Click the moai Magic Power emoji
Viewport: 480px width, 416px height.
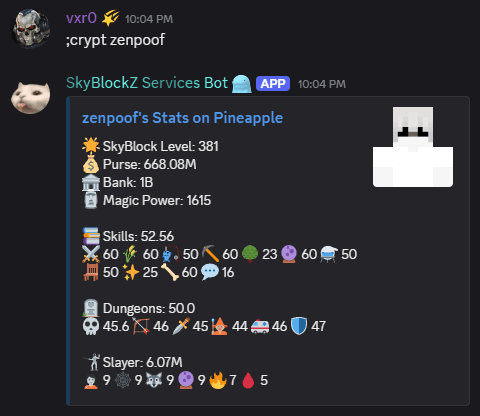tap(91, 200)
